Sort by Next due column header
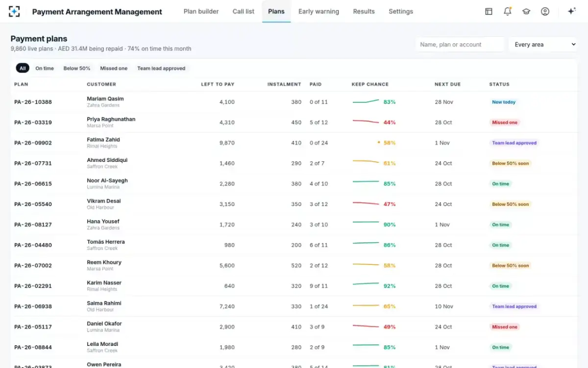 tap(447, 84)
